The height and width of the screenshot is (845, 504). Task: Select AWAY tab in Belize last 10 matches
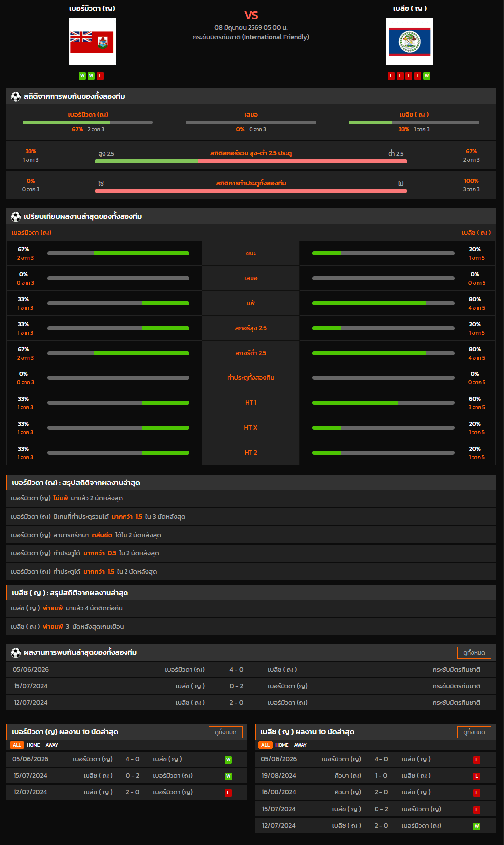click(x=300, y=745)
